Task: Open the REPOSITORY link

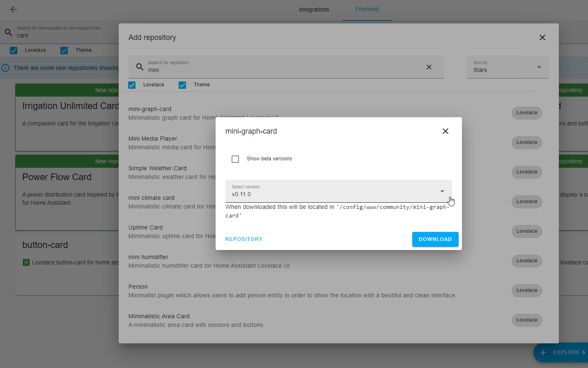Action: click(x=244, y=239)
